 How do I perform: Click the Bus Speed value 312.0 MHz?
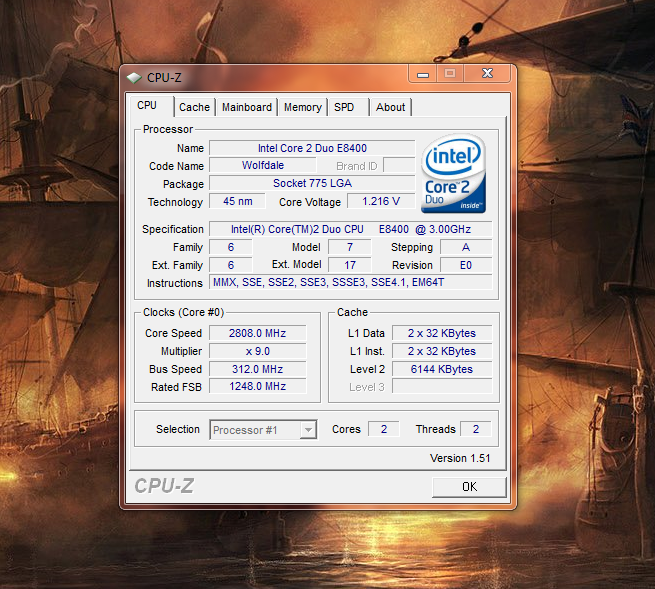pyautogui.click(x=257, y=369)
